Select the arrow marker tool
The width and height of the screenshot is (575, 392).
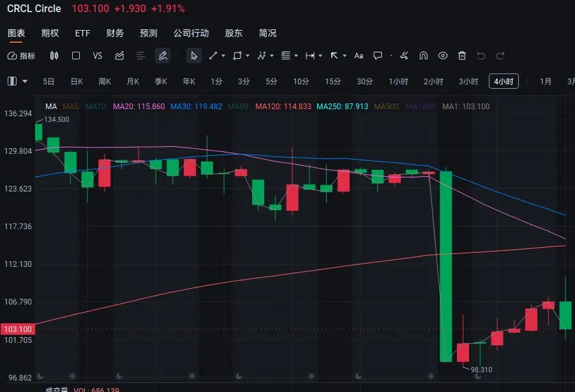[x=334, y=56]
